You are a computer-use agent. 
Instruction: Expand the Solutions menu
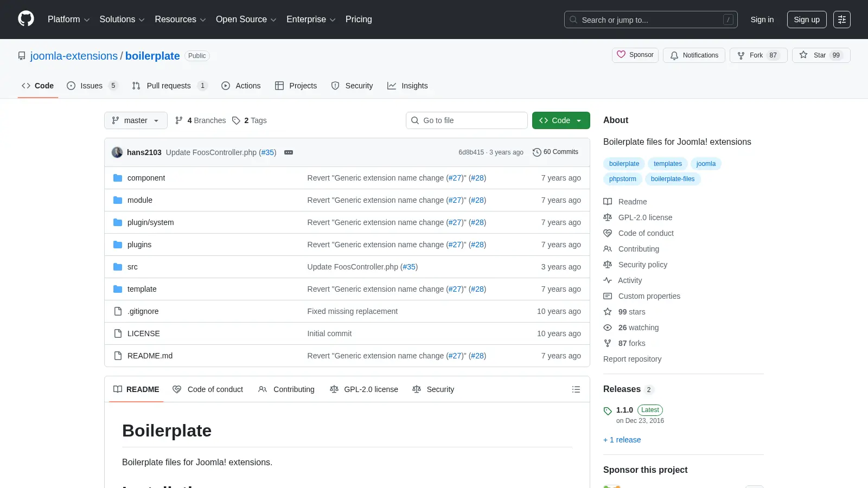click(x=122, y=20)
